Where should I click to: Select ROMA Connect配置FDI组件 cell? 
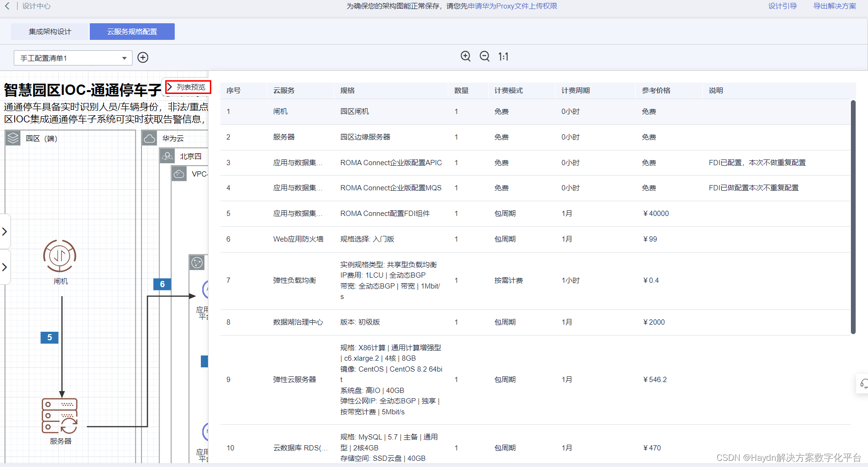(385, 214)
